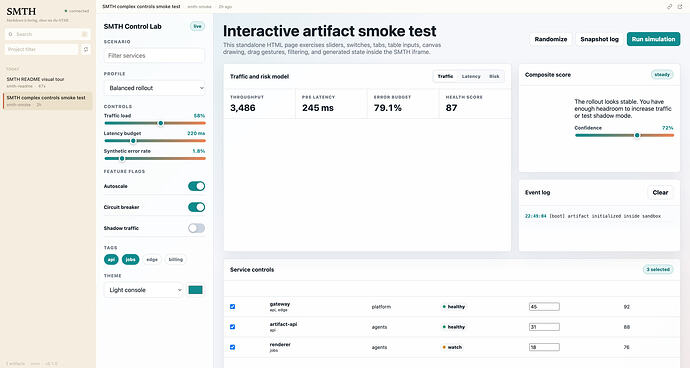Clear the Event log

click(660, 192)
